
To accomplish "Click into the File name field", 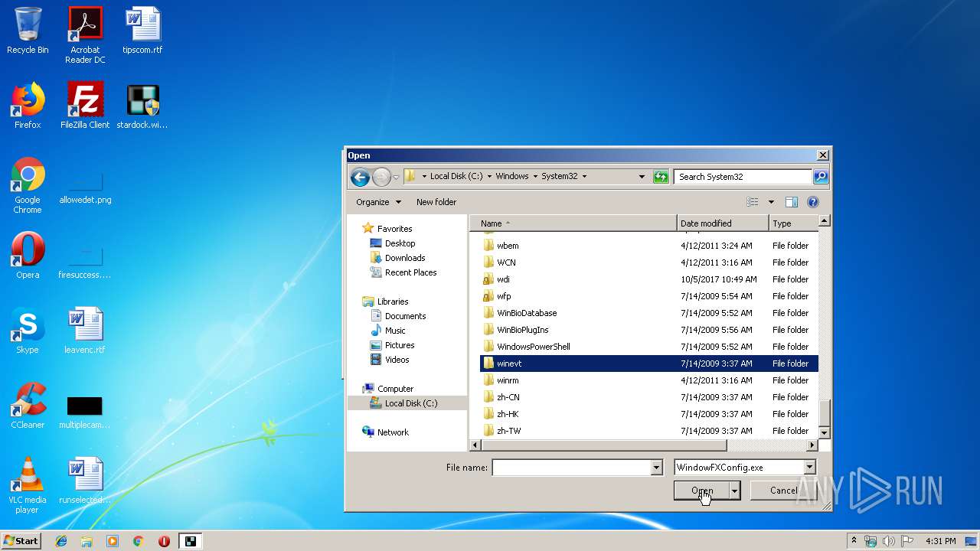I will tap(570, 468).
